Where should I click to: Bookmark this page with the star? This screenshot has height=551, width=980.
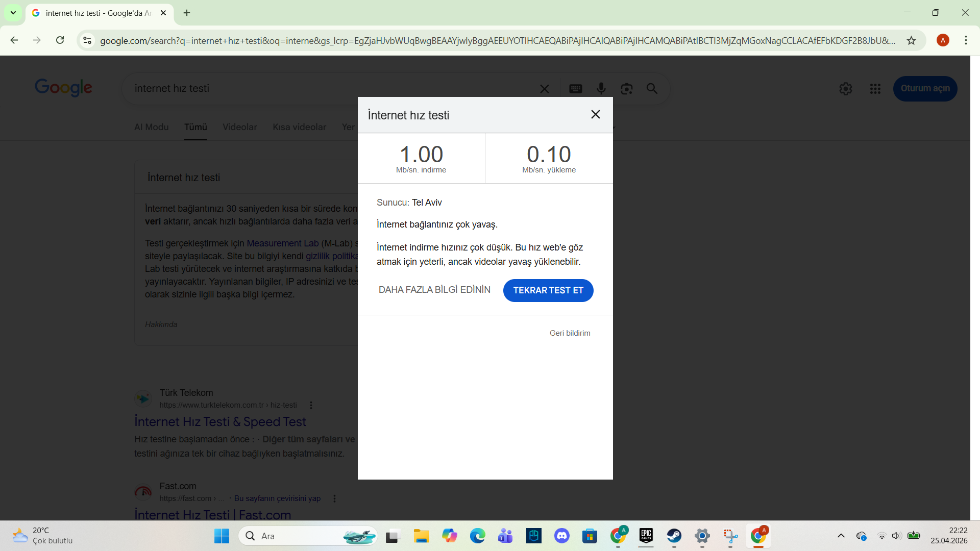tap(911, 40)
